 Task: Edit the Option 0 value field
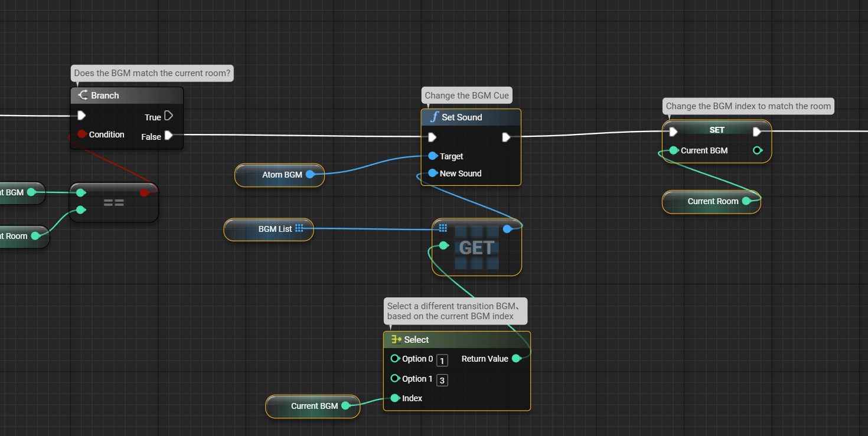442,360
